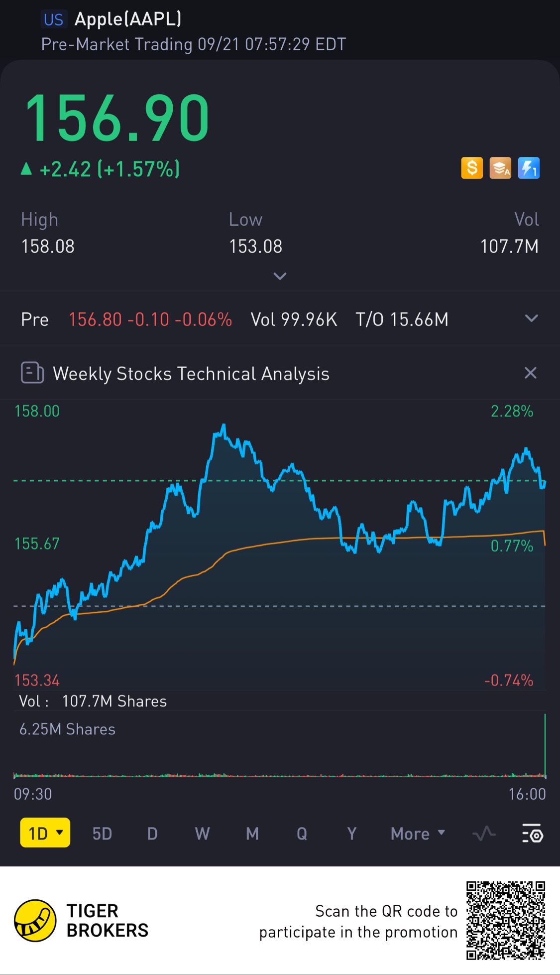Open chart indicator waveform icon
This screenshot has height=975, width=560.
click(x=484, y=833)
